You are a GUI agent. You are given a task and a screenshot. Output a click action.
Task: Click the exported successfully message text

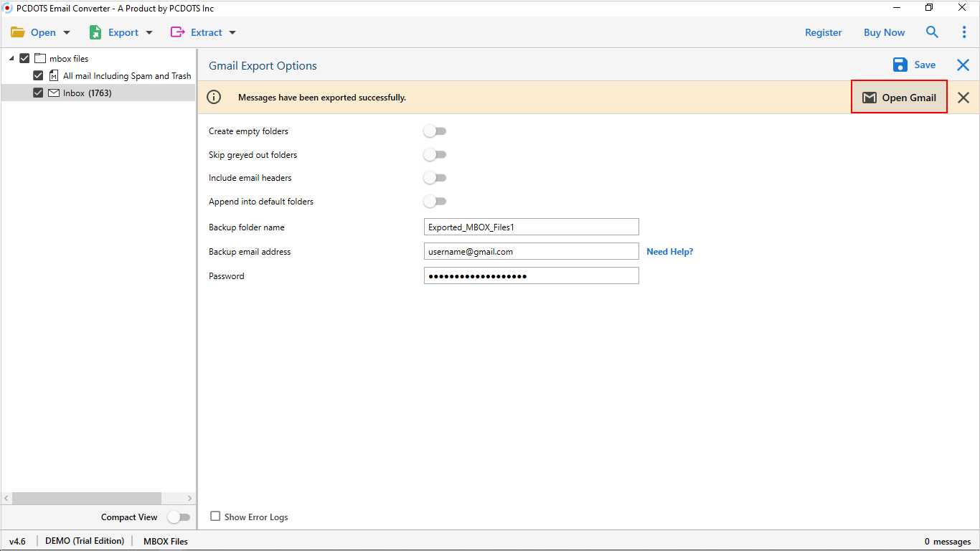point(322,98)
